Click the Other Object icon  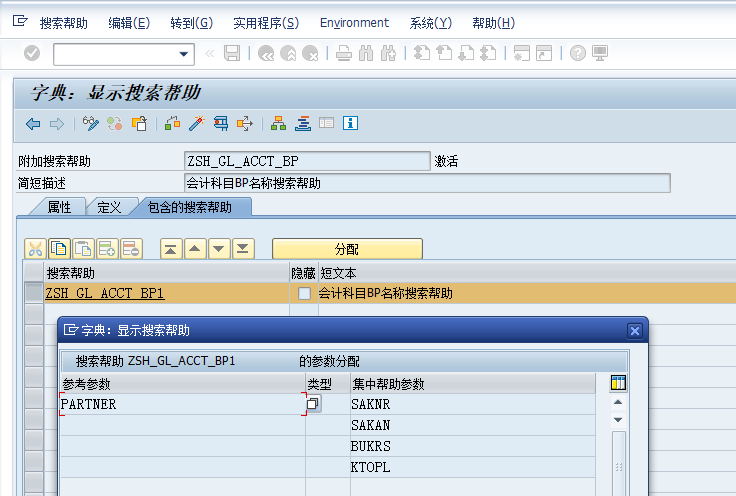coord(139,124)
